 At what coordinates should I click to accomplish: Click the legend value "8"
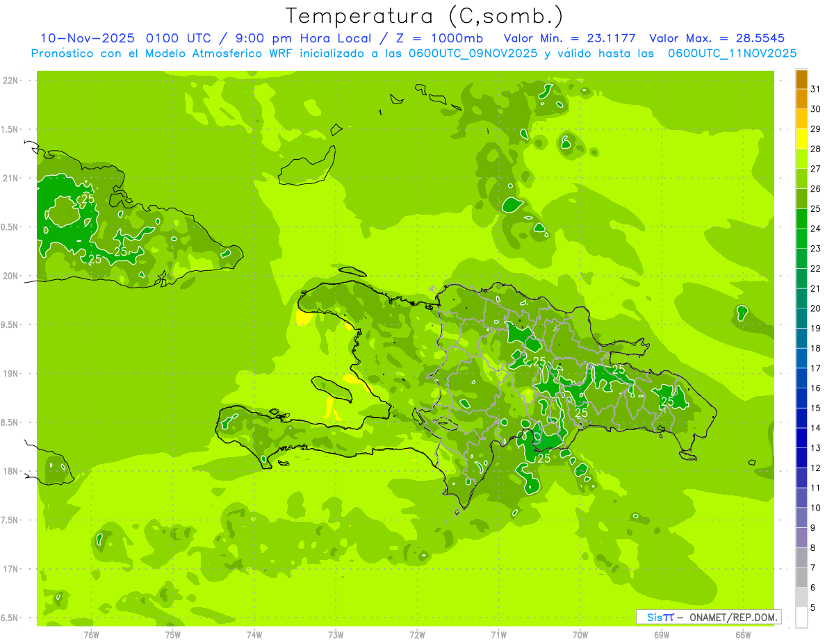pyautogui.click(x=813, y=547)
